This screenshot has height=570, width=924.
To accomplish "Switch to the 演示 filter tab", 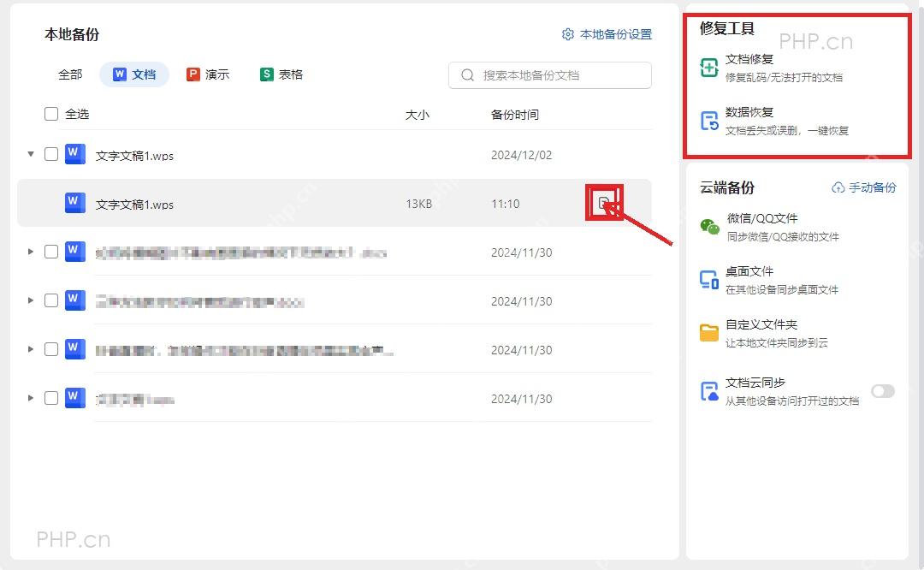I will [207, 74].
